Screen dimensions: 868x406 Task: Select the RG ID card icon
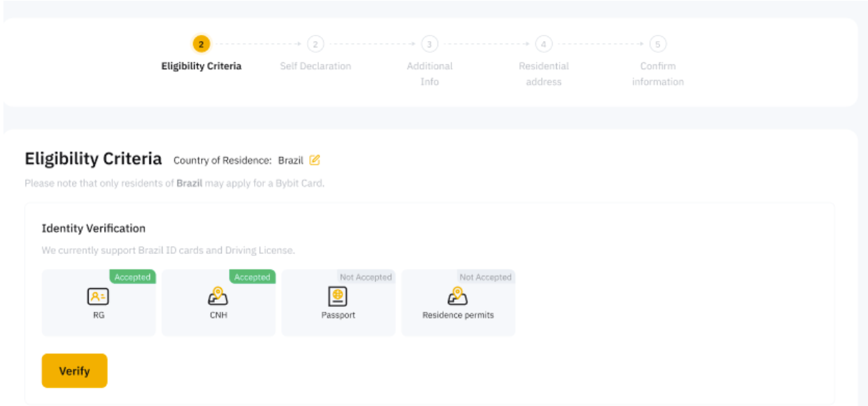pyautogui.click(x=98, y=297)
